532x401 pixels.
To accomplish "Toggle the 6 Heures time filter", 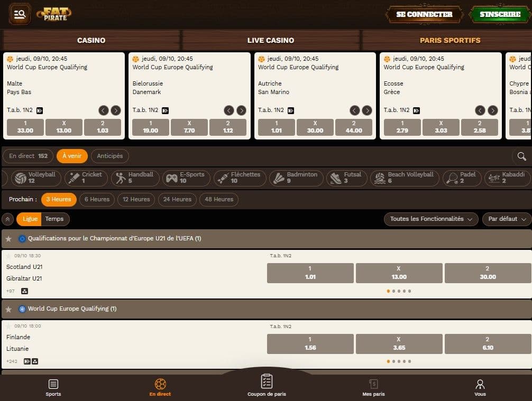I will pos(97,199).
